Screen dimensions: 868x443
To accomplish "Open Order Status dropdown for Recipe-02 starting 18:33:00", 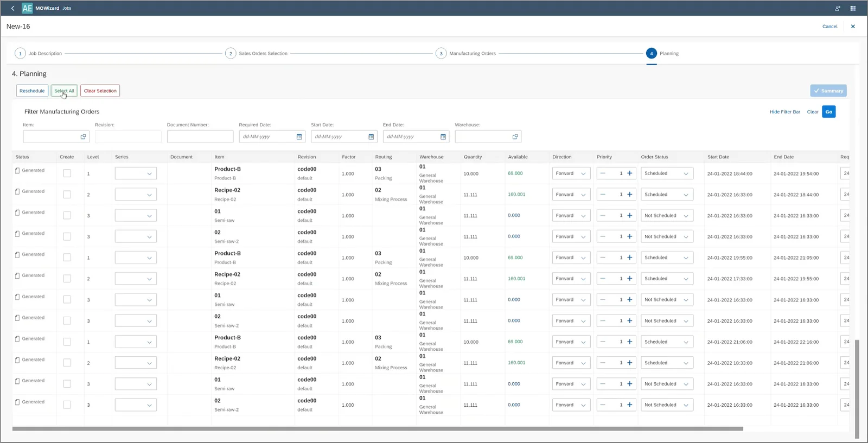I will 667,363.
